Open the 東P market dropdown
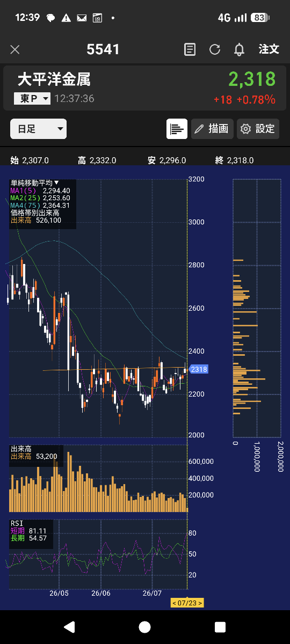290x644 pixels. coord(32,99)
